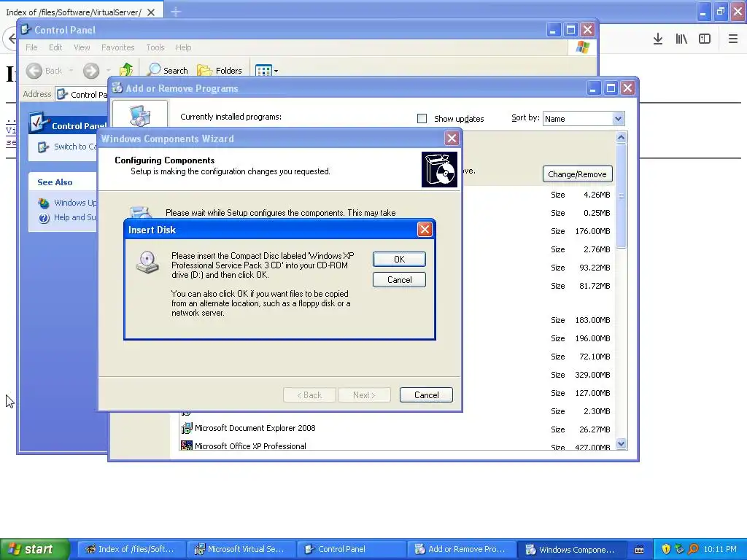Click Folders in Control Panel toolbar
The height and width of the screenshot is (560, 747).
click(x=220, y=70)
